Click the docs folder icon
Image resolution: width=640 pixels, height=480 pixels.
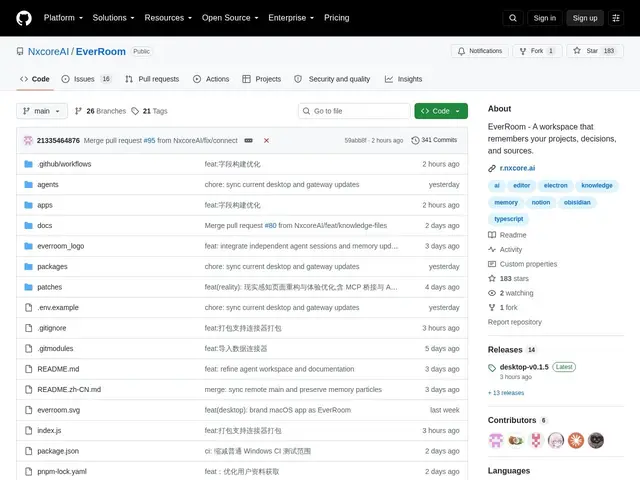tap(28, 225)
